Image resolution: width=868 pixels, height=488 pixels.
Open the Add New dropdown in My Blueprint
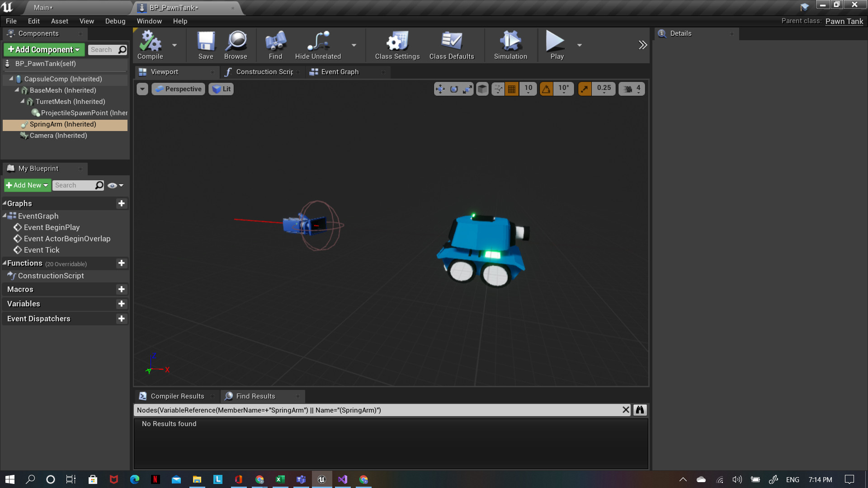[x=27, y=185]
